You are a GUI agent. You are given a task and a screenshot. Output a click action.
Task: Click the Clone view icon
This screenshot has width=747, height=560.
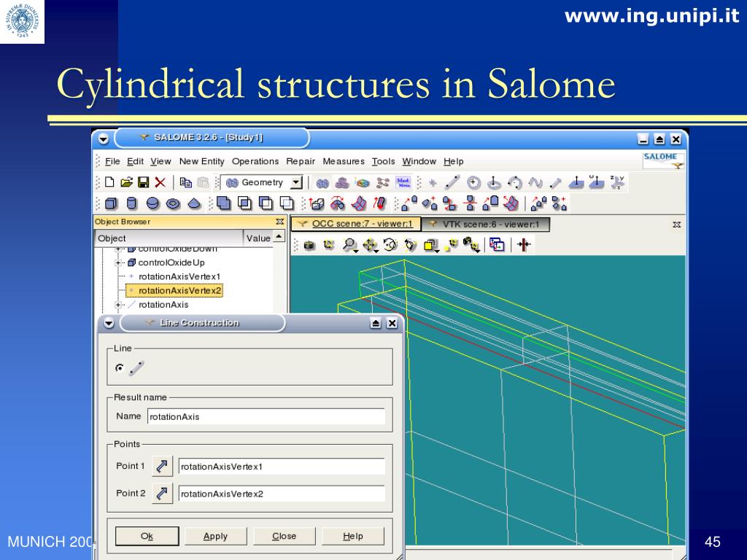[x=497, y=245]
